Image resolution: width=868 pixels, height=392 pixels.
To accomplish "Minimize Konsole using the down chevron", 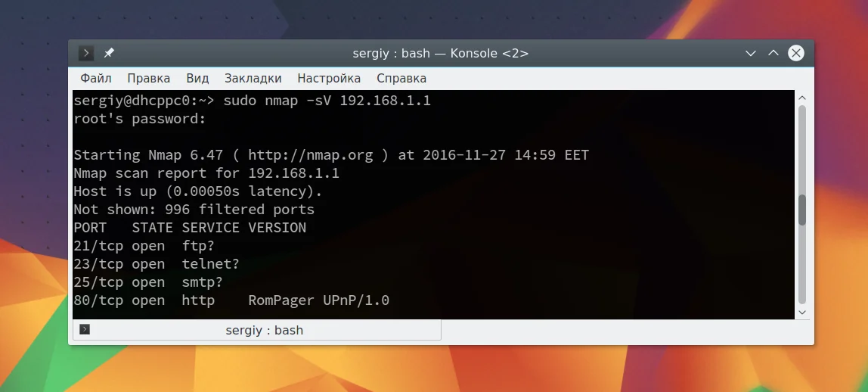I will pos(751,53).
